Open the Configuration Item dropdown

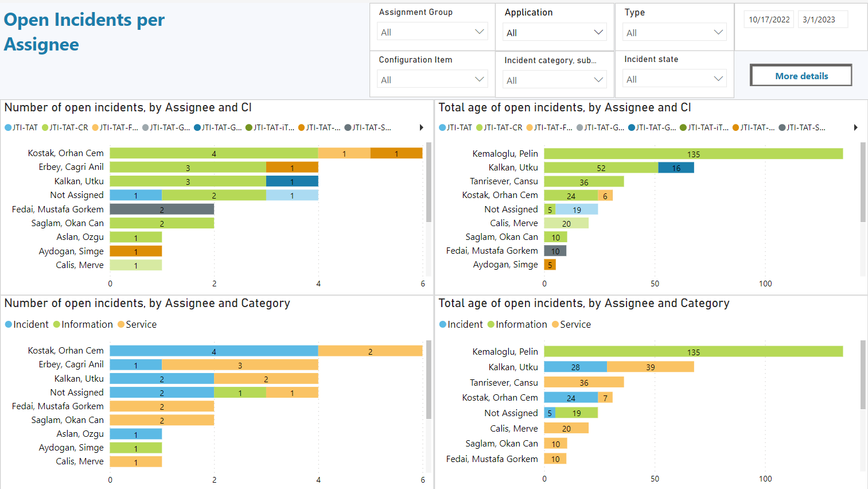pyautogui.click(x=433, y=79)
